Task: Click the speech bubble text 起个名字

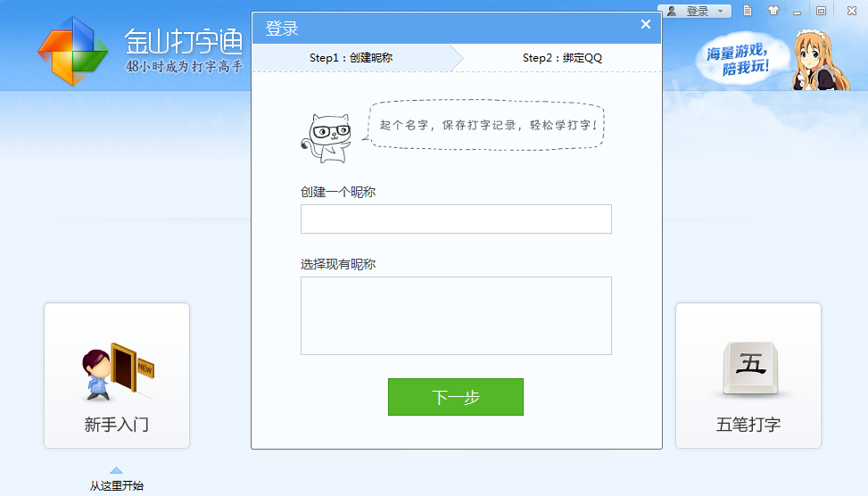Action: (x=487, y=125)
